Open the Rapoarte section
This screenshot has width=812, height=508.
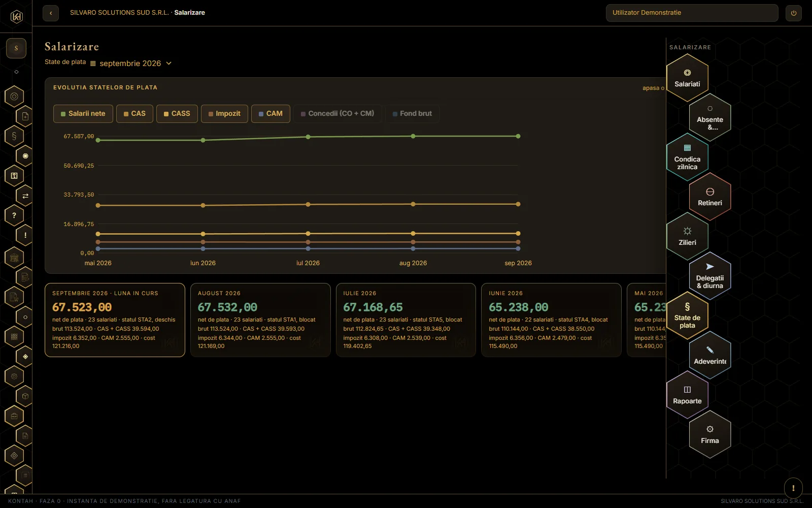coord(687,395)
